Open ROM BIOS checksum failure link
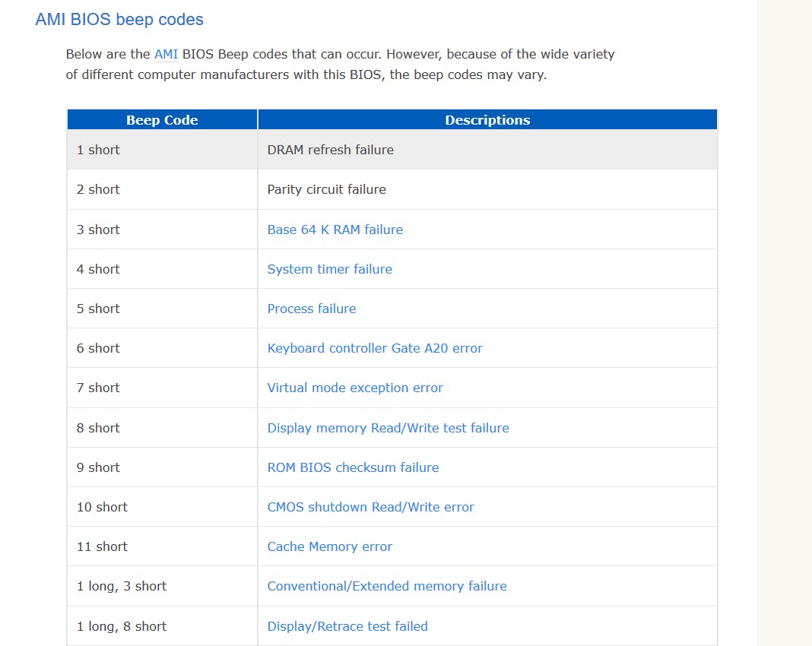The image size is (812, 646). [x=353, y=467]
